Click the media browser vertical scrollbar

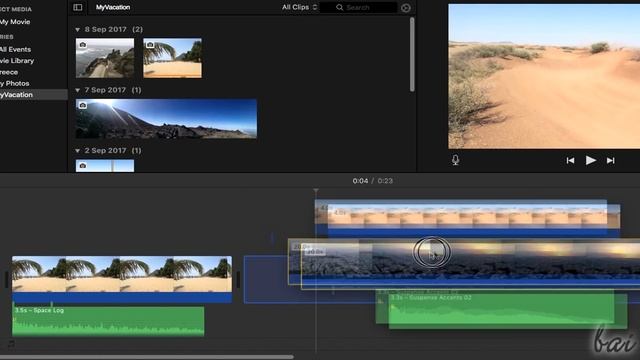click(x=412, y=54)
